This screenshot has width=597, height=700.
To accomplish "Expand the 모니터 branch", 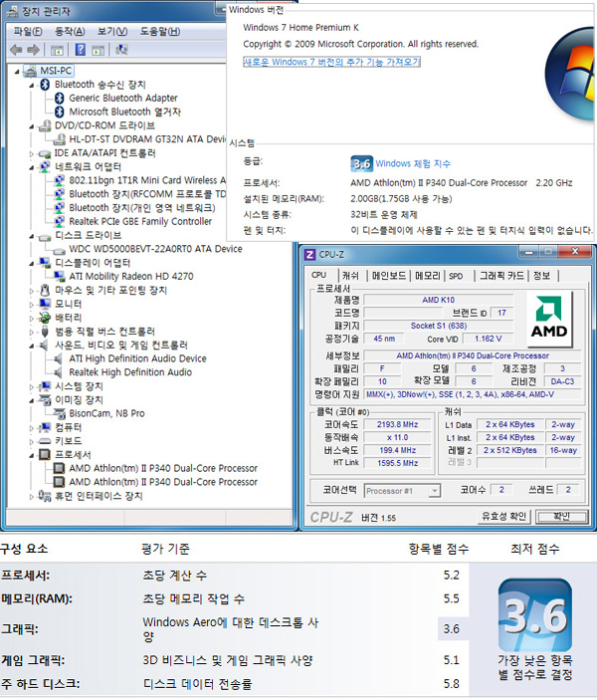I will 32,305.
